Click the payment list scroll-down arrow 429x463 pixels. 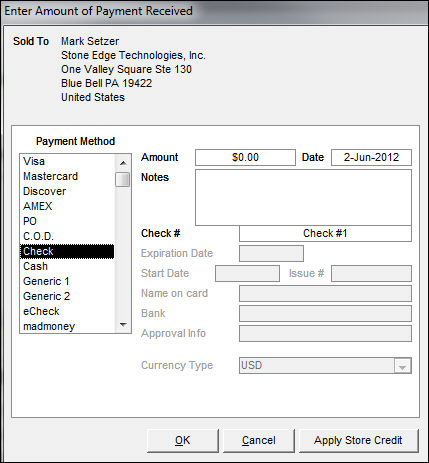(123, 325)
